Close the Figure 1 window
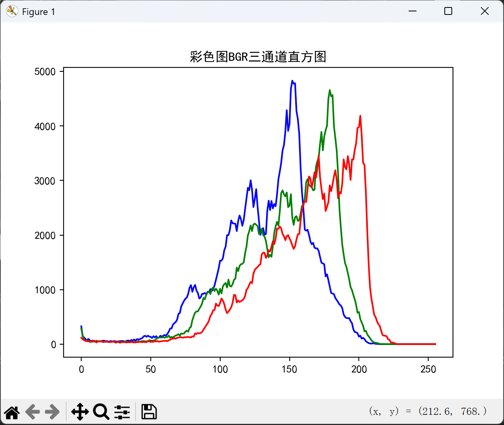The width and height of the screenshot is (504, 425). [x=485, y=11]
